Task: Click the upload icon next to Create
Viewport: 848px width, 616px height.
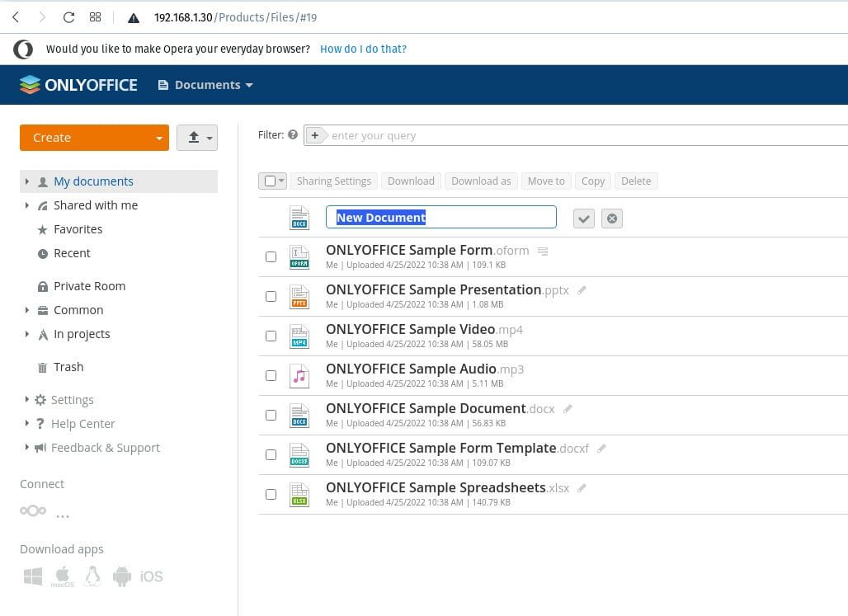Action: click(191, 137)
